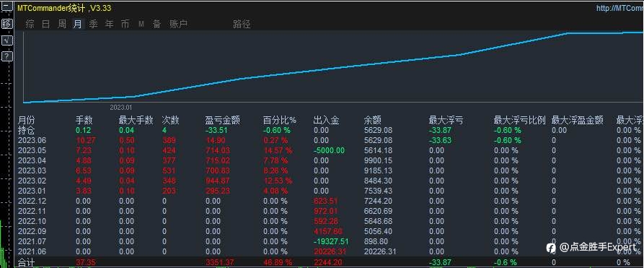Switch to the 周 (weekly) tab

[x=61, y=24]
